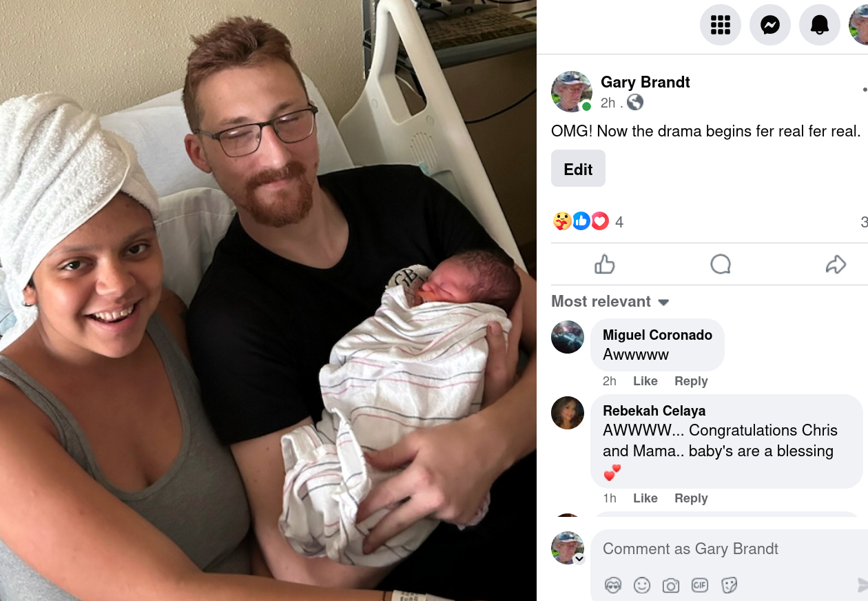Insert an emoji via the smiley icon

[642, 585]
